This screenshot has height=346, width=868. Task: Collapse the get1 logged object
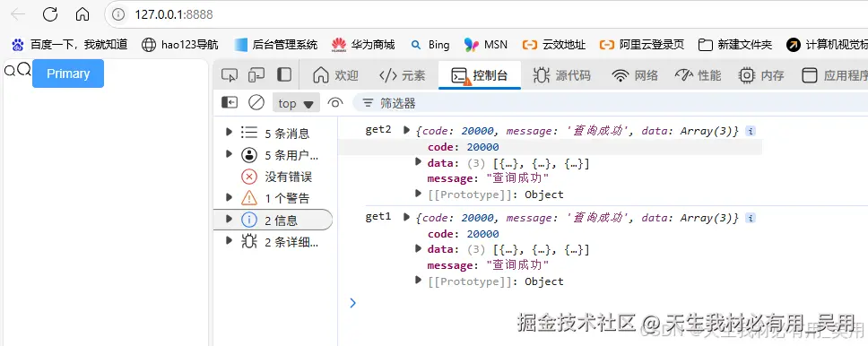click(407, 217)
